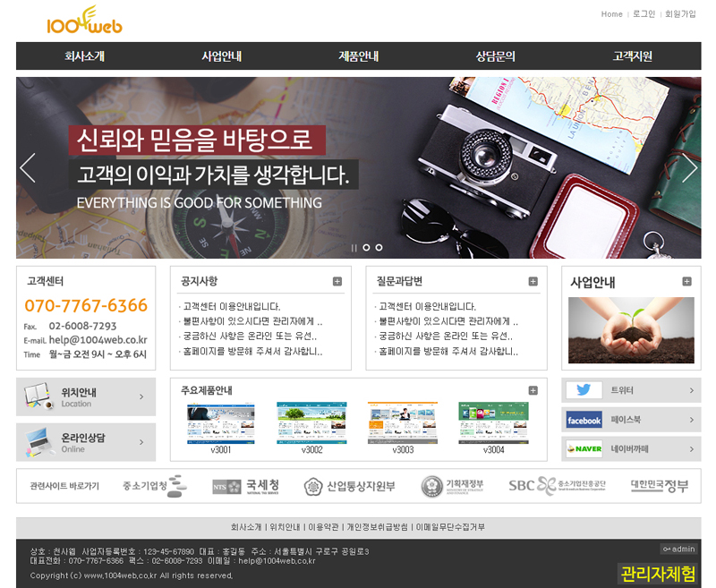The image size is (716, 588).
Task: Expand the 공지사항 plus button
Action: [337, 281]
